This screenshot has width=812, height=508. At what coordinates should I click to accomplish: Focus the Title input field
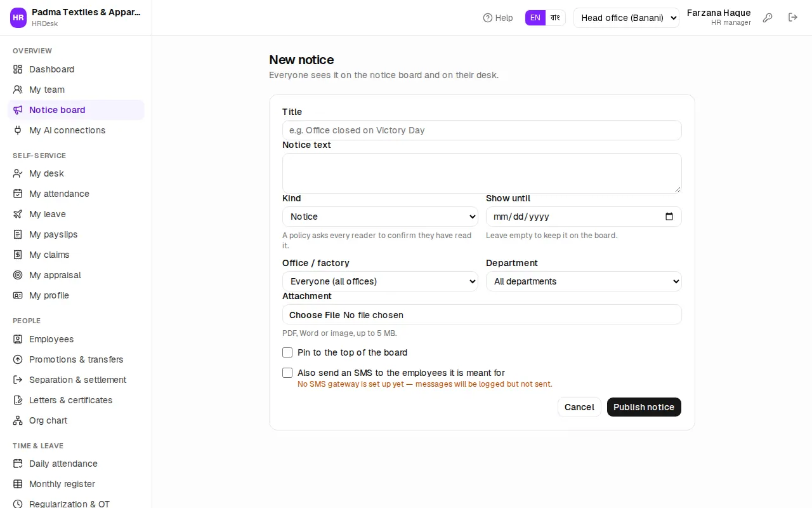click(482, 130)
